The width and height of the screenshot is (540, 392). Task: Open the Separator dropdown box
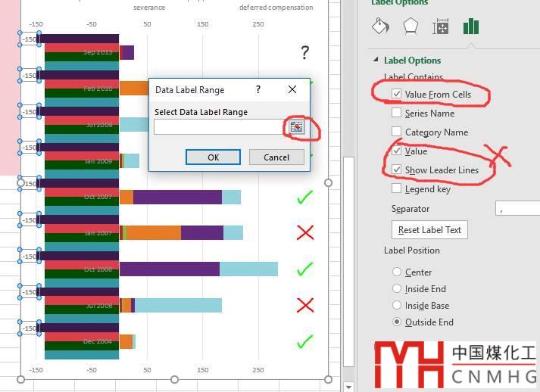click(517, 209)
